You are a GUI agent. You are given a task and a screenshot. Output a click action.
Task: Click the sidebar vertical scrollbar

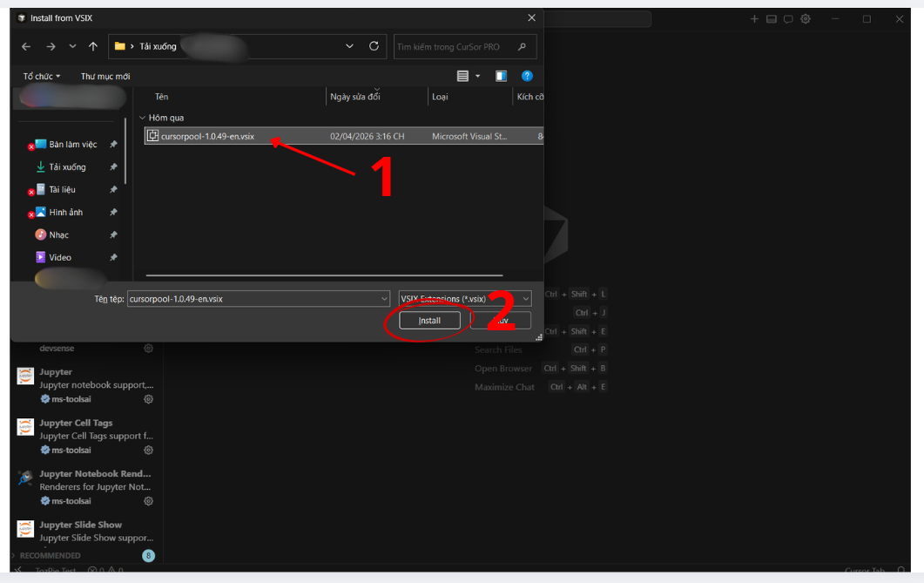125,150
